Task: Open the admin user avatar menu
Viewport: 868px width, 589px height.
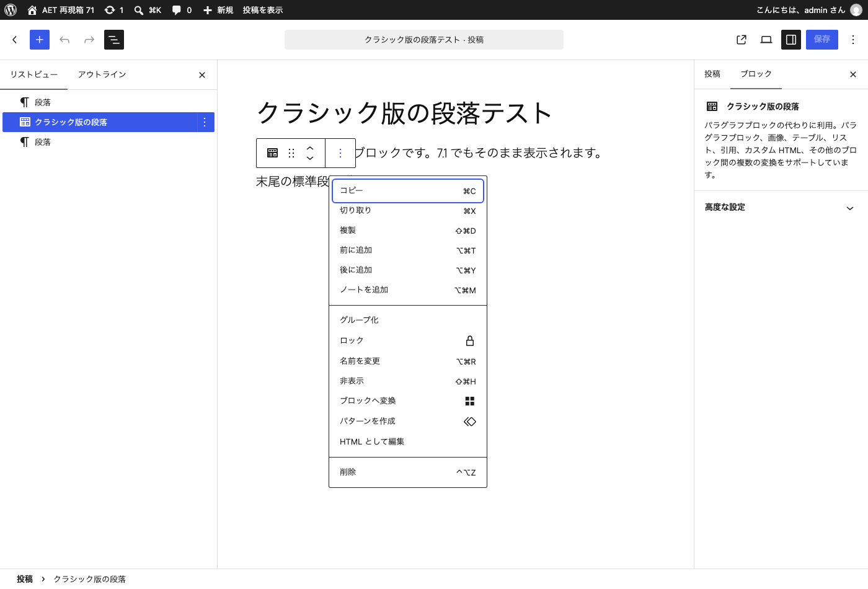Action: [856, 10]
